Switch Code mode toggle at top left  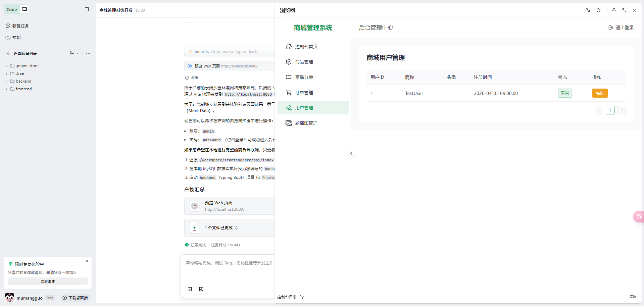[x=24, y=9]
